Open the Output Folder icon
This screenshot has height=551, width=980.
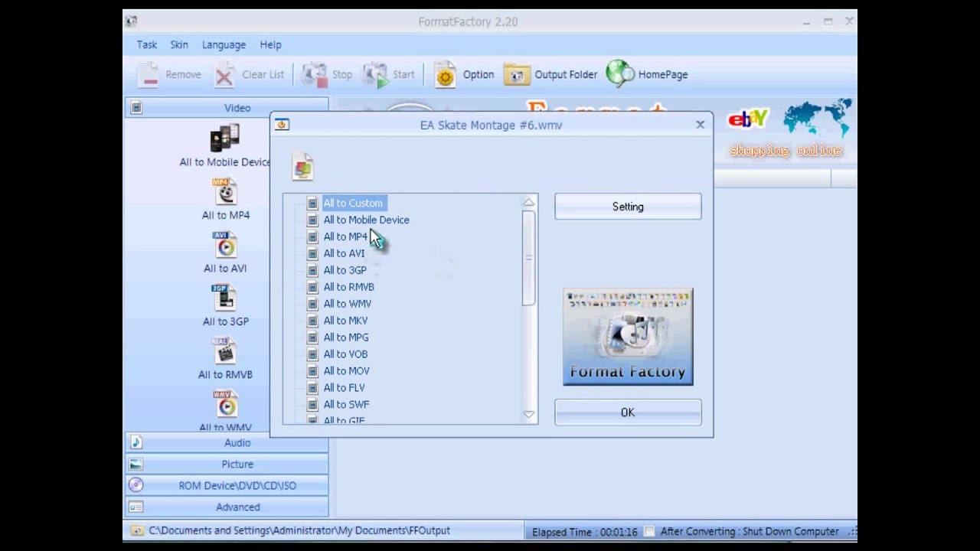(517, 75)
